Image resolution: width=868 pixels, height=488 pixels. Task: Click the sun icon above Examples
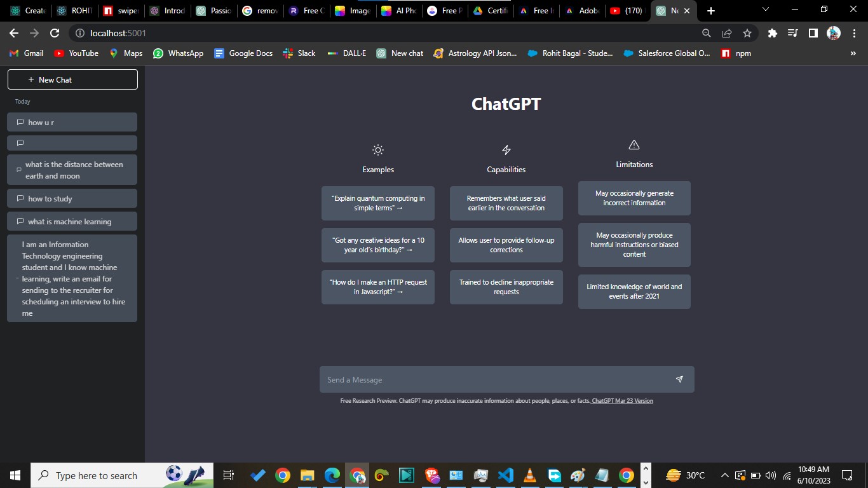(378, 150)
